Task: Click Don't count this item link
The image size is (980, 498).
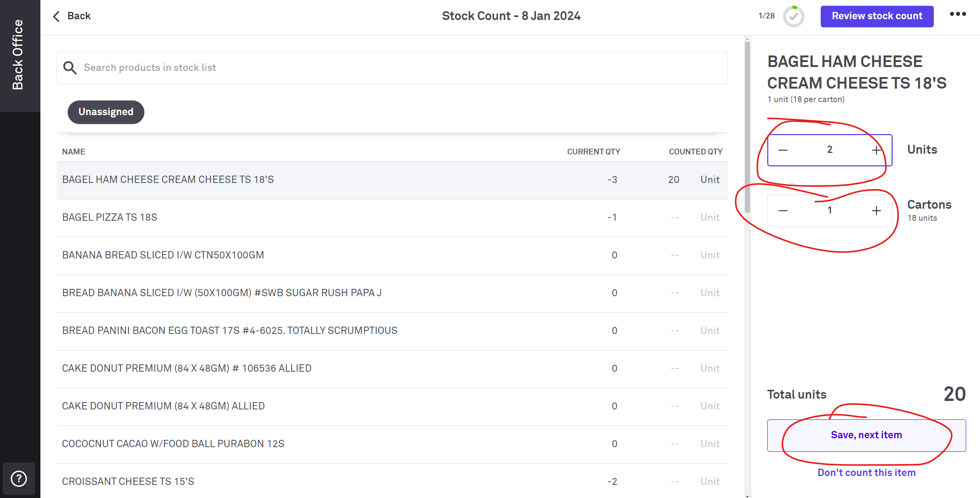Action: coord(866,473)
